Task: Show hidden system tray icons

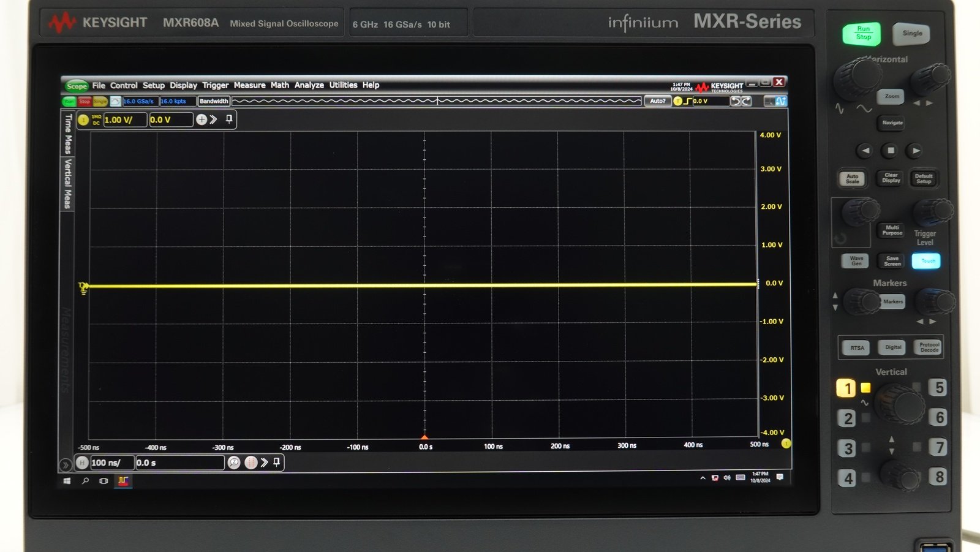Action: [703, 478]
